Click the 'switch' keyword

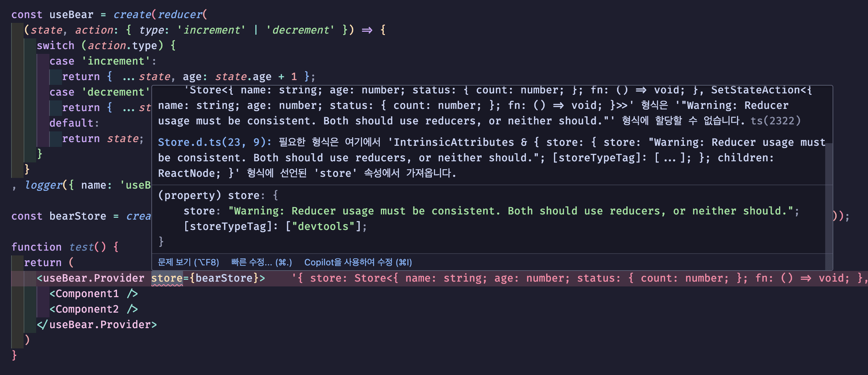pyautogui.click(x=55, y=46)
